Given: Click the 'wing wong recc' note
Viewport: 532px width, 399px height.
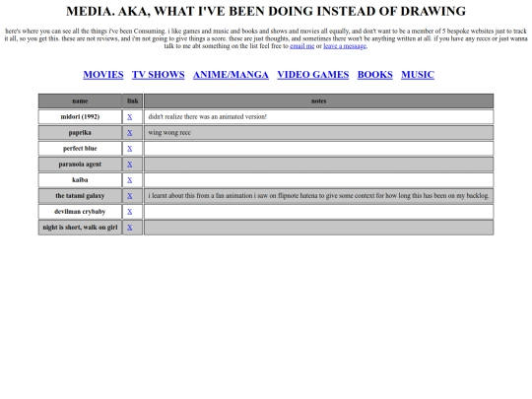Looking at the screenshot, I should coord(169,133).
